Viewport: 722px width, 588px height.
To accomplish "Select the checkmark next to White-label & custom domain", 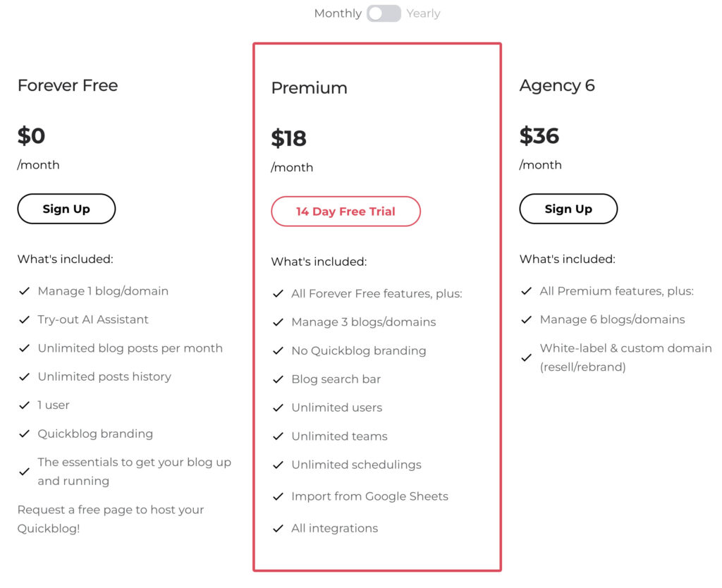I will coord(526,357).
